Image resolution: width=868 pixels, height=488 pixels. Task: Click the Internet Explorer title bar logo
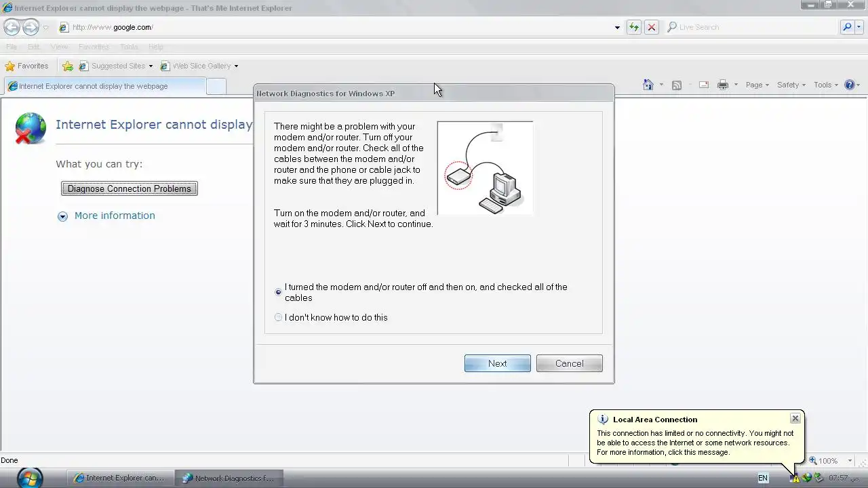click(7, 8)
